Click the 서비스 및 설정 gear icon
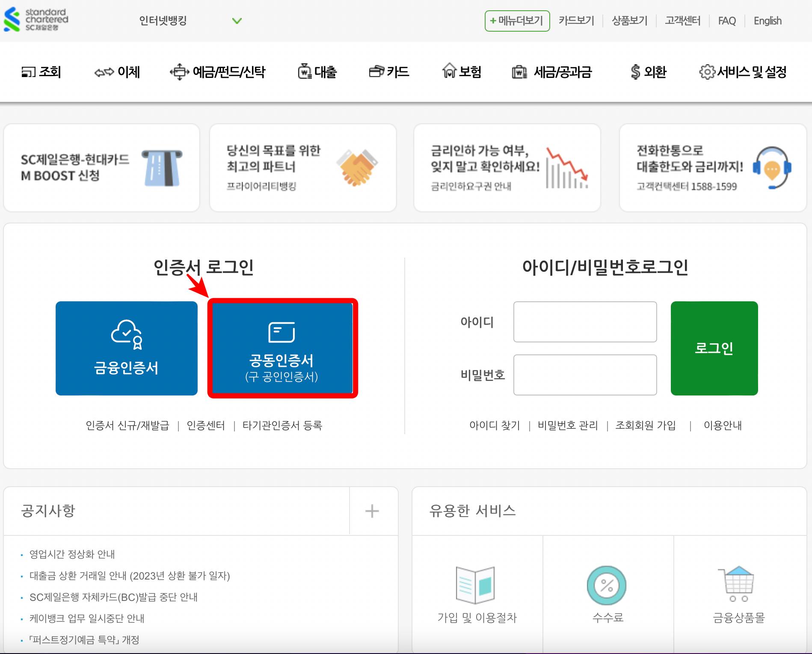The image size is (812, 654). point(708,72)
